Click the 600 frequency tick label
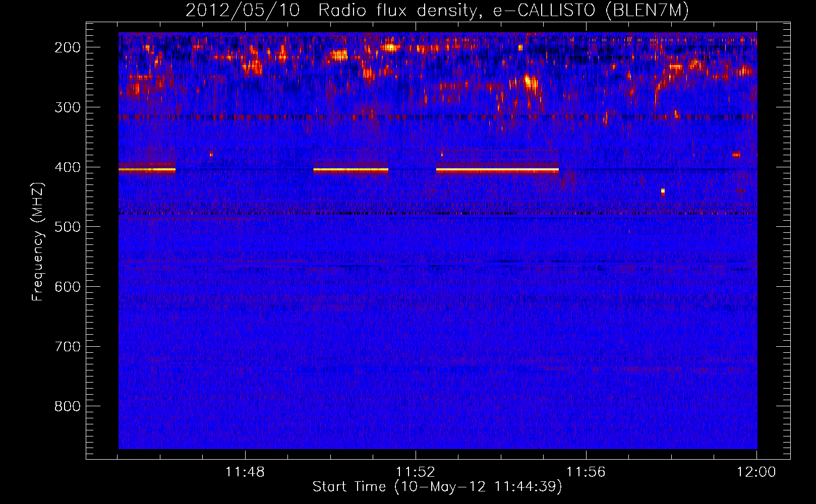 pos(67,287)
